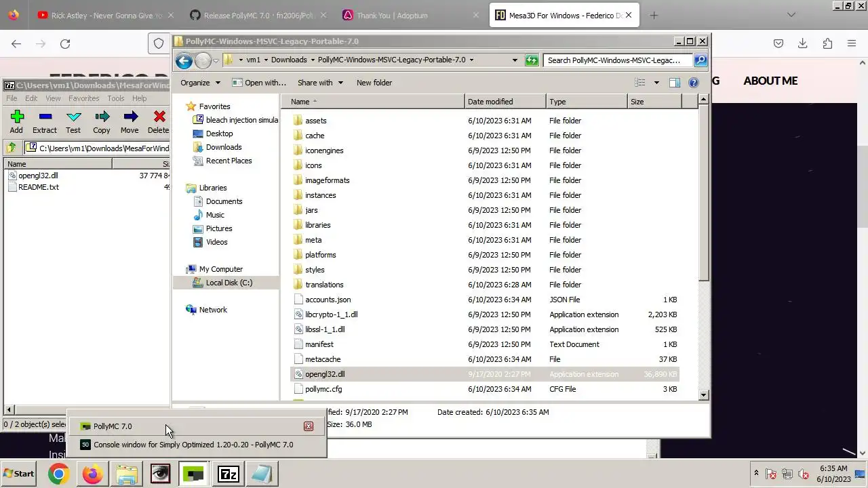Open 7-Zip Favorites menu

point(83,98)
